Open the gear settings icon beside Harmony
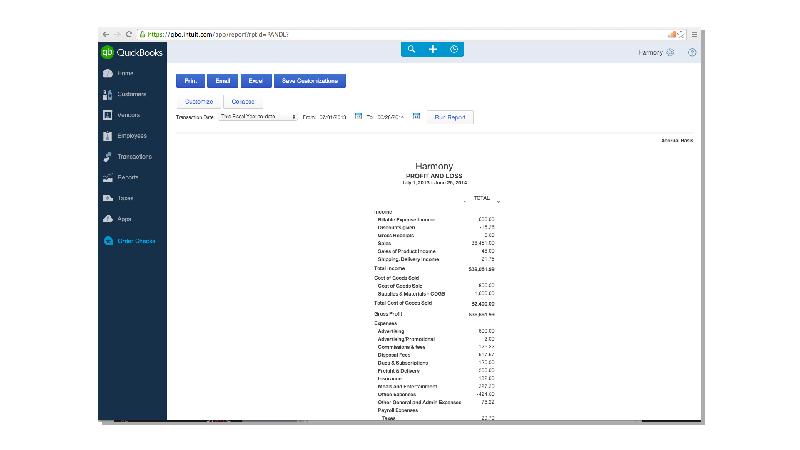800x450 pixels. tap(670, 52)
